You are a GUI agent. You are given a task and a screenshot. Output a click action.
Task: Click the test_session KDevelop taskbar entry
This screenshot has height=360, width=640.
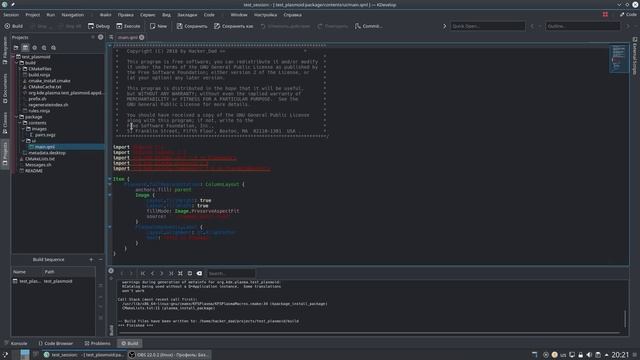click(84, 355)
